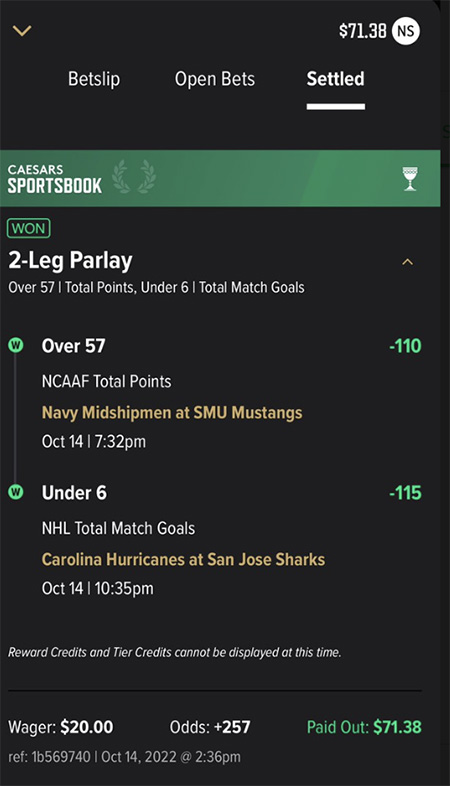450x786 pixels.
Task: Click the green W marker for Over 57
Action: (16, 345)
